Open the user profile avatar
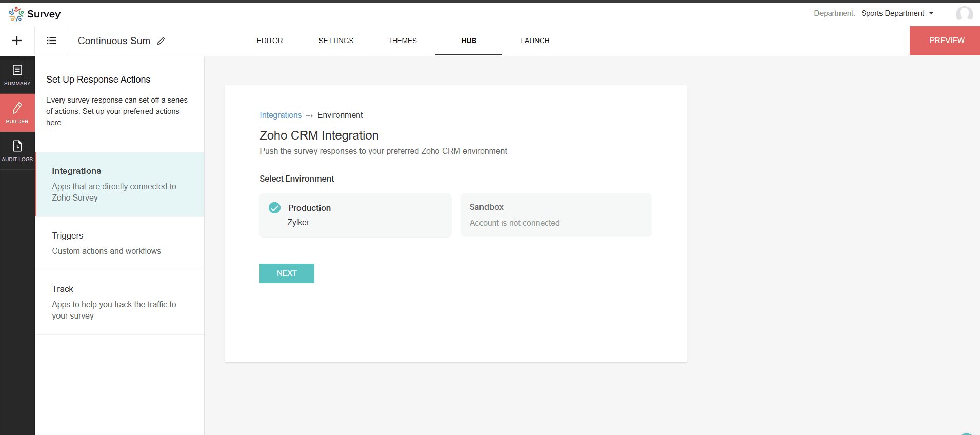This screenshot has height=435, width=980. pyautogui.click(x=964, y=14)
